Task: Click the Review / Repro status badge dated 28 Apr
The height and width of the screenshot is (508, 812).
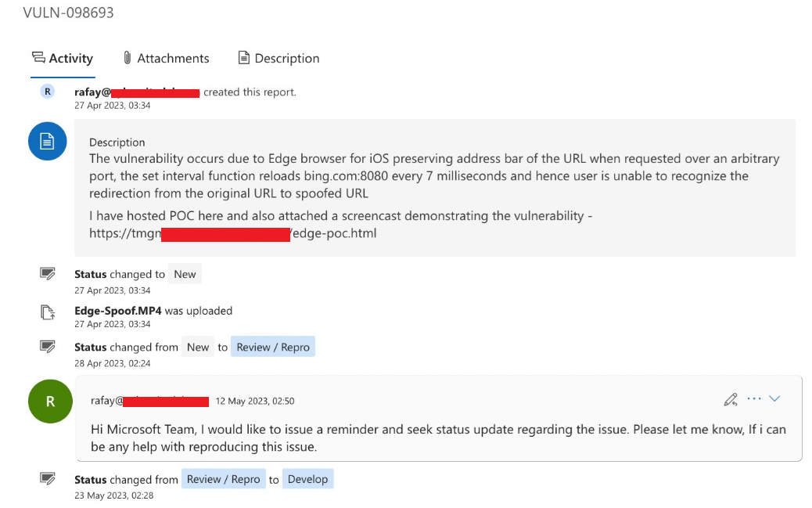Action: (273, 348)
